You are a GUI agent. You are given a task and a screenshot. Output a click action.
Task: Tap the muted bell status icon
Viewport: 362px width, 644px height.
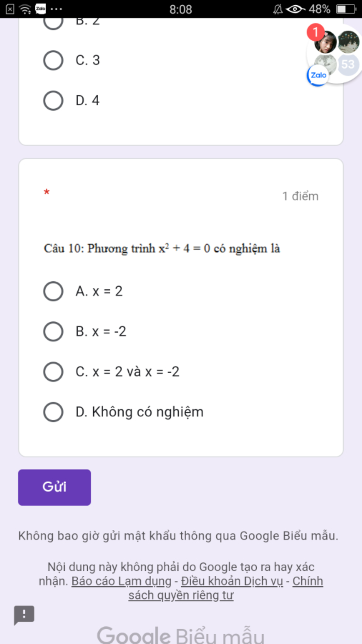click(278, 9)
